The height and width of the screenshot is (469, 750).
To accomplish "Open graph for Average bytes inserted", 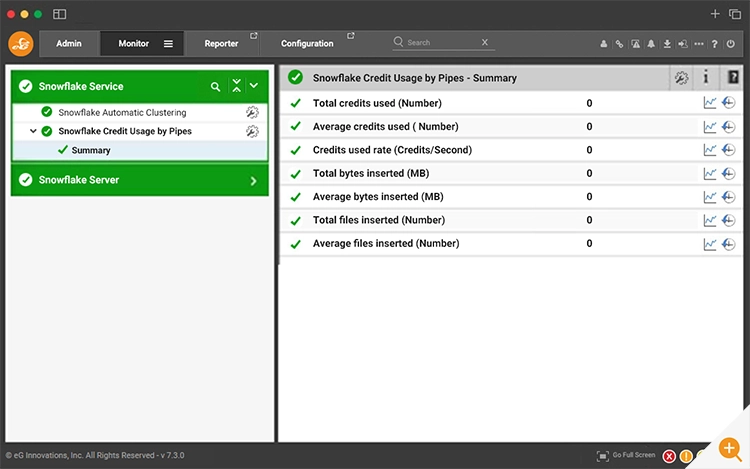I will point(710,196).
